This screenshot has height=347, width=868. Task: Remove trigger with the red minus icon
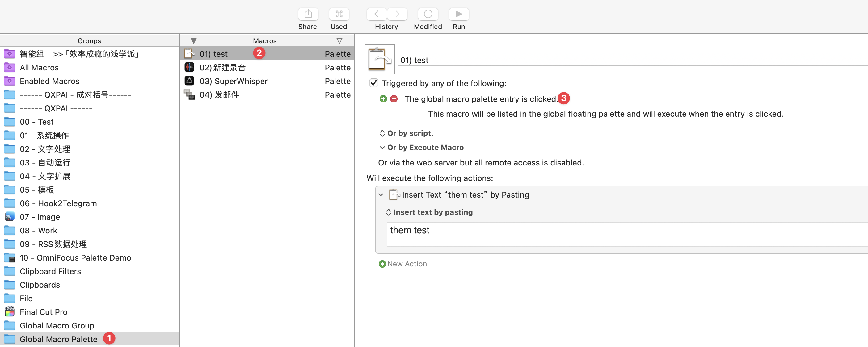coord(394,99)
